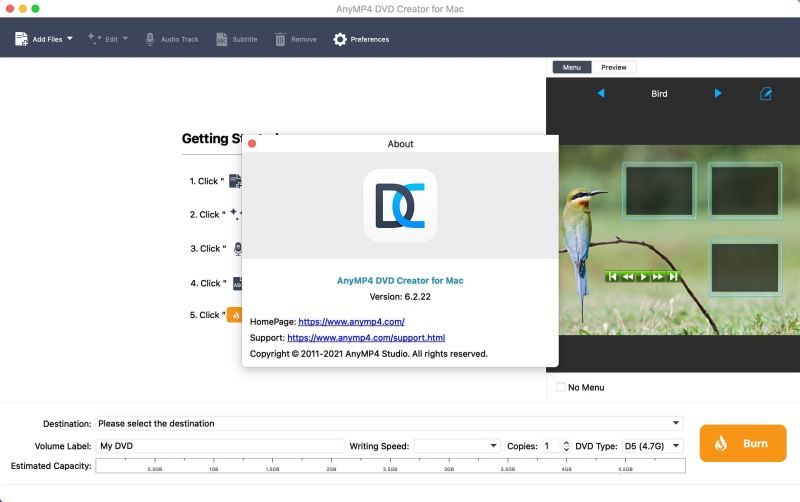800x502 pixels.
Task: Click the DC application logo in About
Action: click(400, 206)
